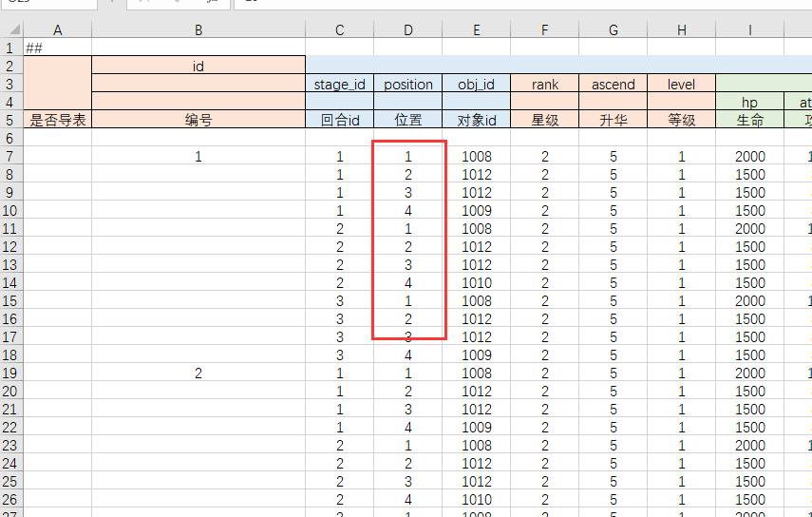Click row header 19
Screen dimensions: 812x517
(10, 373)
